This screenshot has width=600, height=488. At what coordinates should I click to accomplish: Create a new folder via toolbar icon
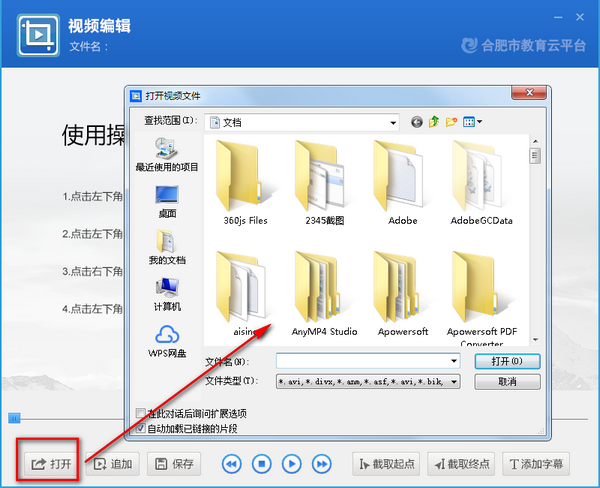point(451,122)
